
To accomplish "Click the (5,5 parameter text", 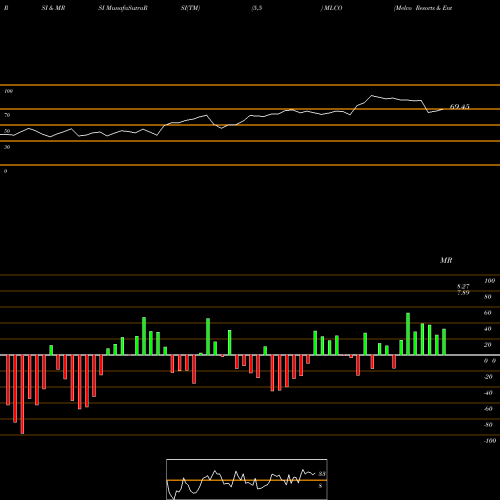I will coord(257,8).
